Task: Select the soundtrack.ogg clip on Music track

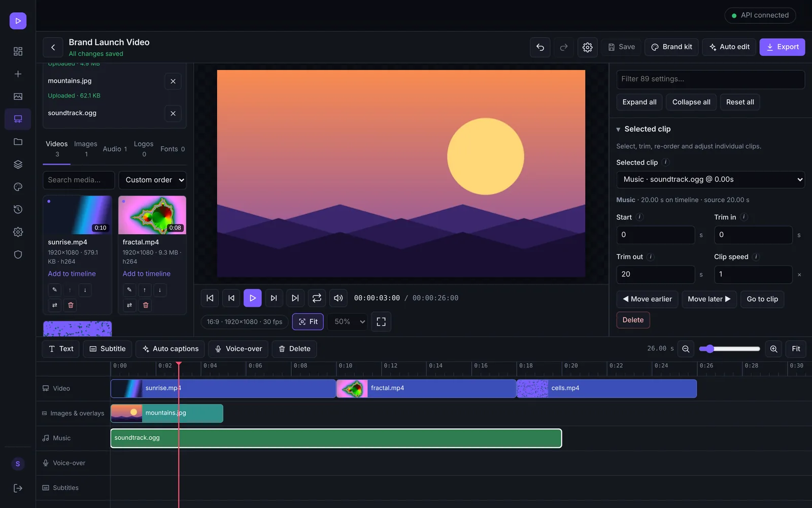Action: coord(336,438)
